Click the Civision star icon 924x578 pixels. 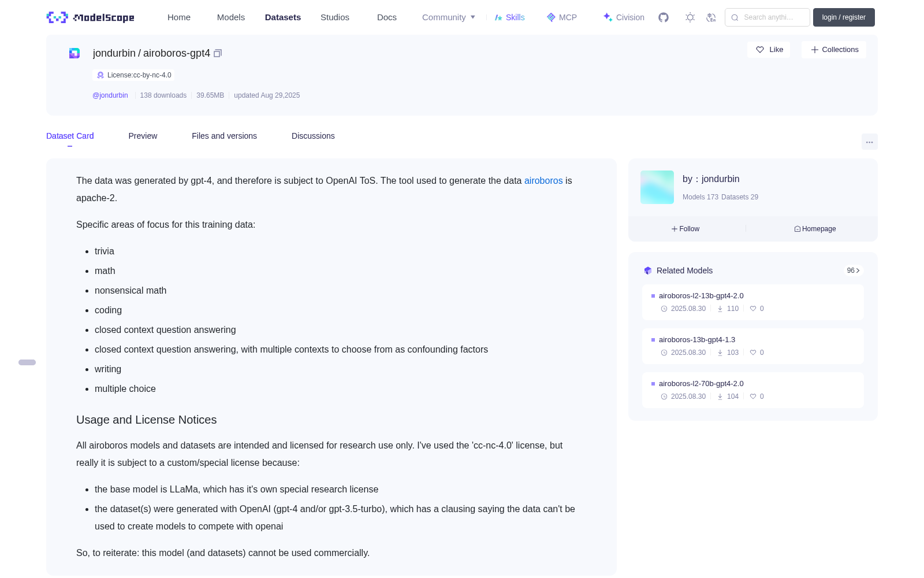(x=608, y=17)
